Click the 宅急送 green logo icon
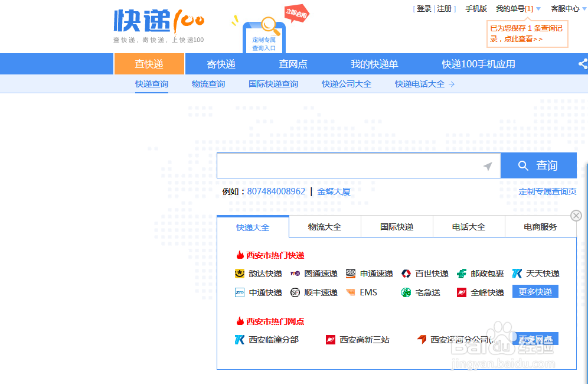 [406, 292]
